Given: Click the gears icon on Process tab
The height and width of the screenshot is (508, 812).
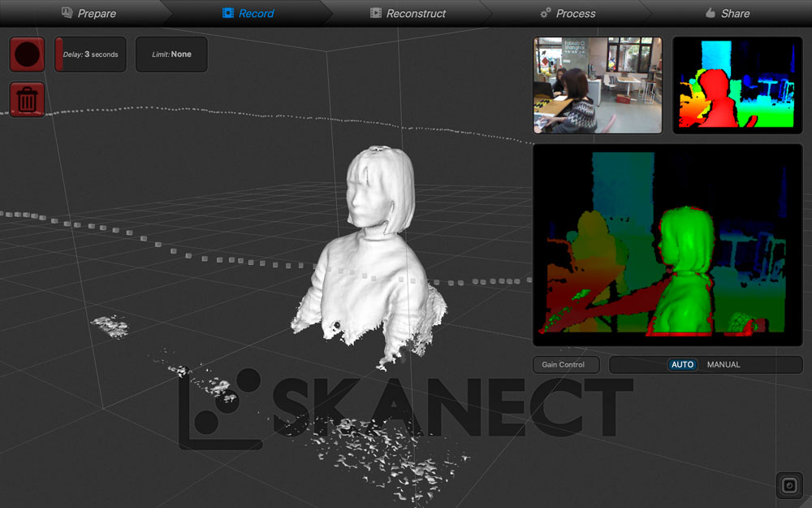Looking at the screenshot, I should pos(546,13).
